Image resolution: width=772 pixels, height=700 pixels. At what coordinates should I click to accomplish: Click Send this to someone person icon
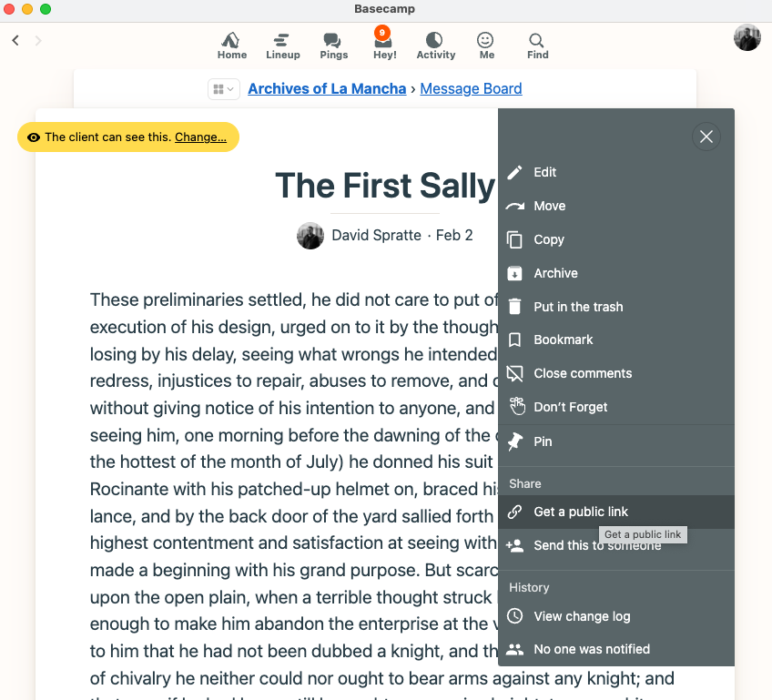[514, 545]
